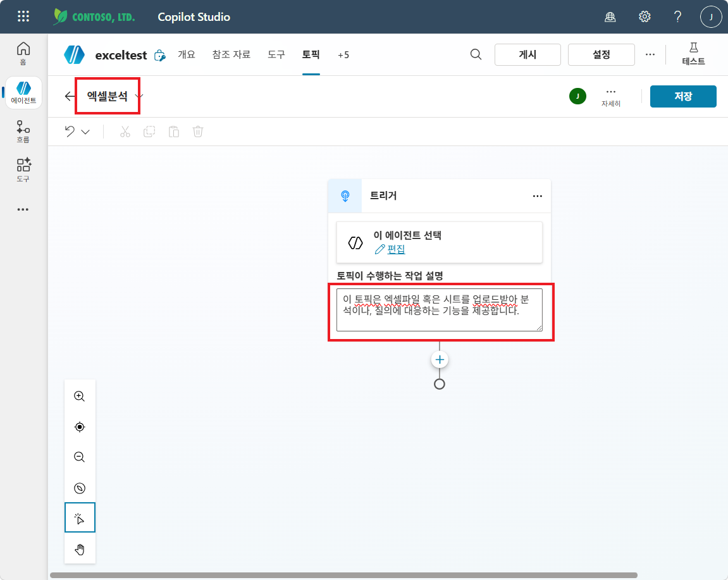The height and width of the screenshot is (580, 728).
Task: Open 도구 in the left sidebar
Action: pyautogui.click(x=23, y=170)
